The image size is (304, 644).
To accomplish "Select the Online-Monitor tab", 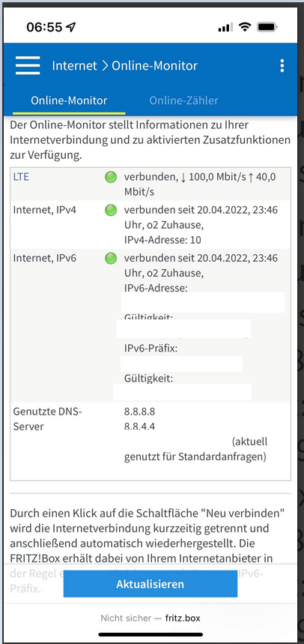I will [69, 100].
